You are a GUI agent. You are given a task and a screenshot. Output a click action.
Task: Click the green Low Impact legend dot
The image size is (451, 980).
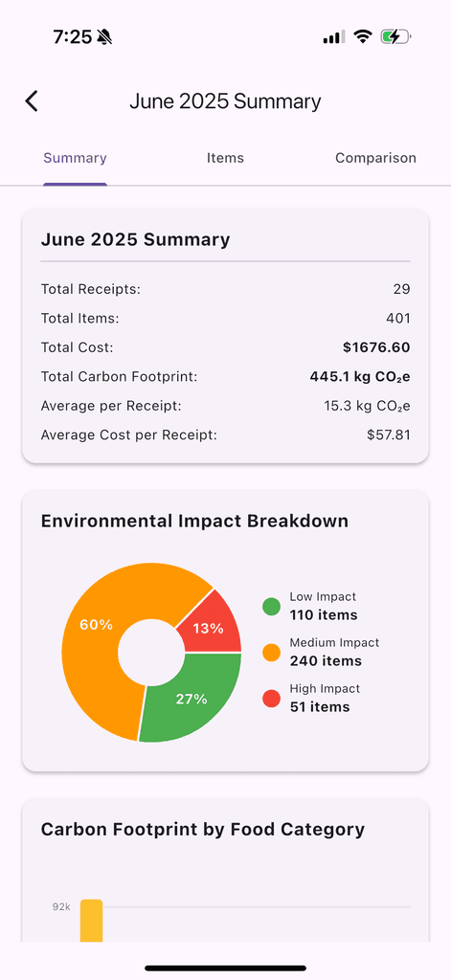(x=271, y=606)
